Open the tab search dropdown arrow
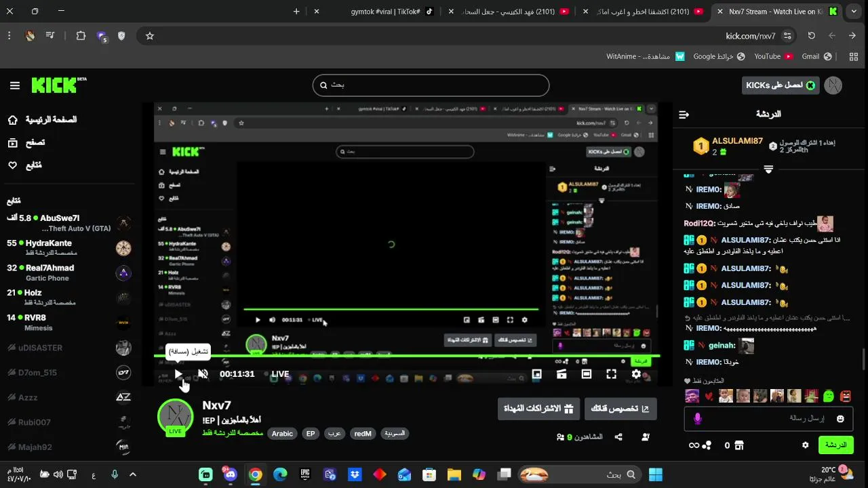This screenshot has height=488, width=868. click(x=854, y=12)
